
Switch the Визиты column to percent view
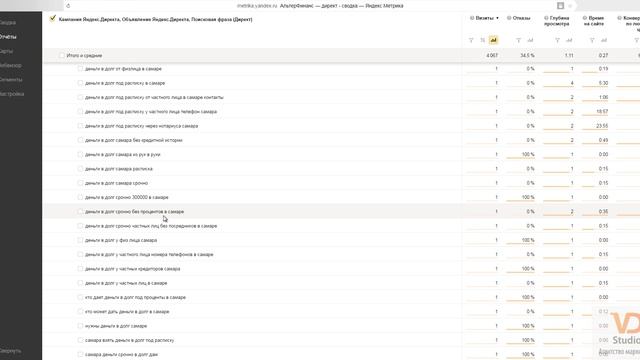click(482, 40)
